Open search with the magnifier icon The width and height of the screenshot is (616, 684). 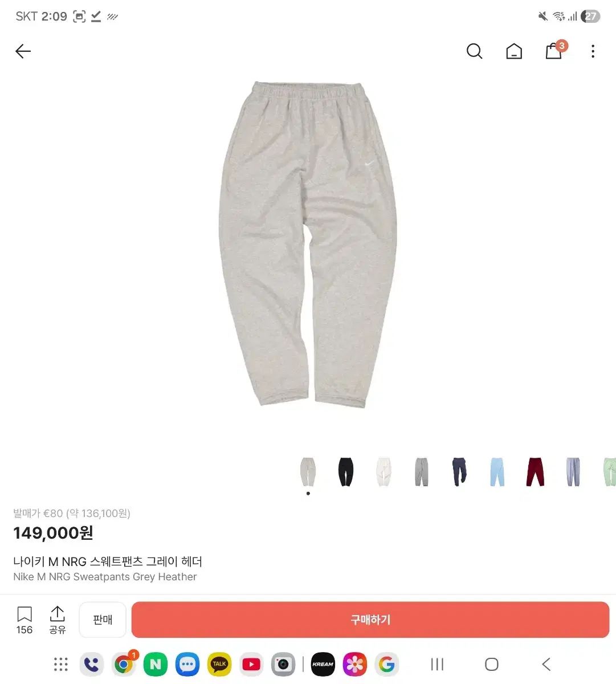pos(474,51)
